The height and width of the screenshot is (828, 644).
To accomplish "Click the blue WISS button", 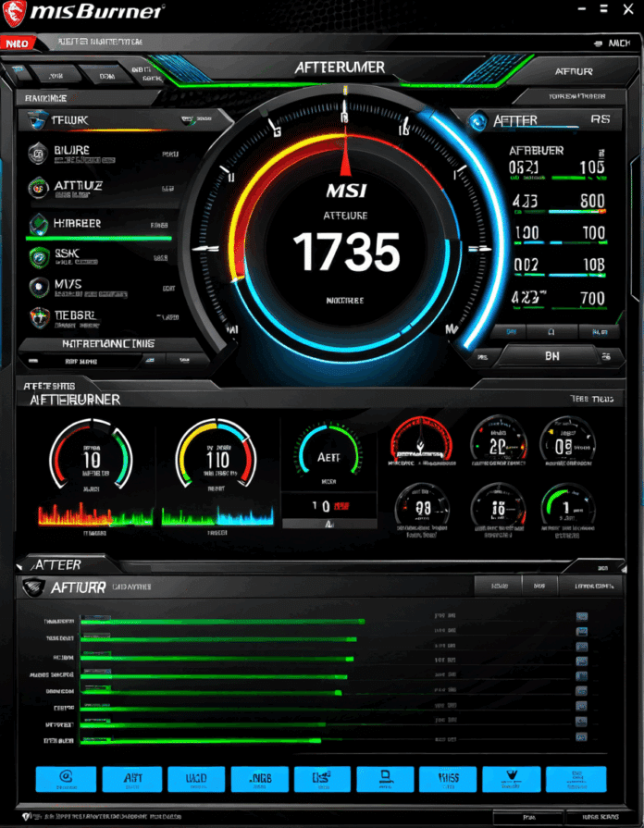I will coord(448,779).
